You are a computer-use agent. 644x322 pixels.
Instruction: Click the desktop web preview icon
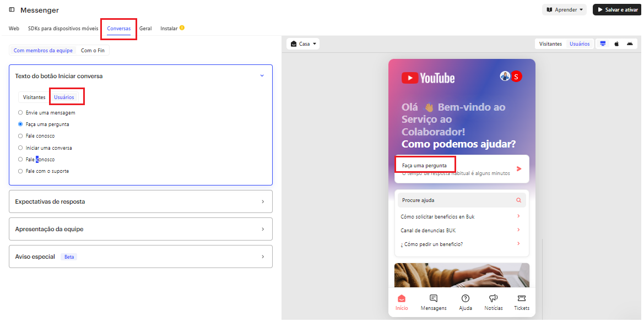[603, 44]
